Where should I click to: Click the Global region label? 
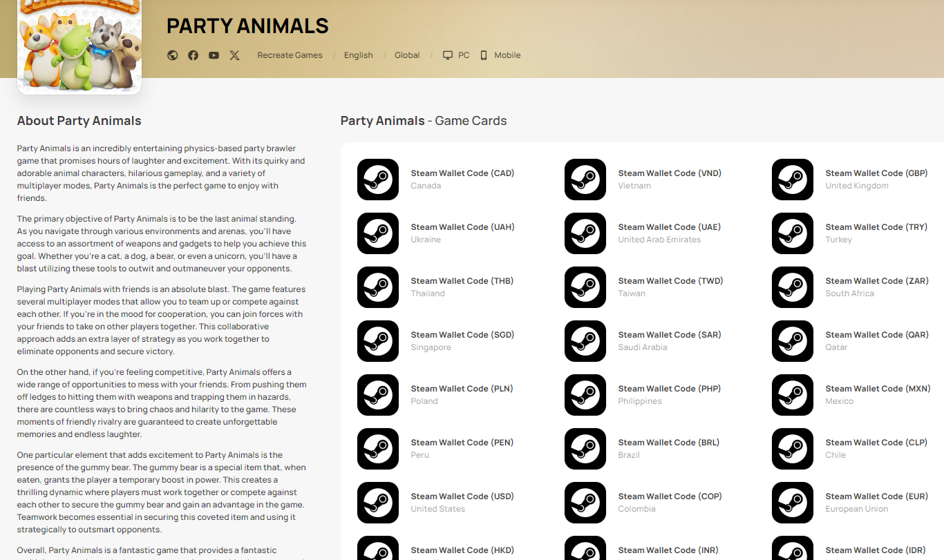click(x=407, y=55)
